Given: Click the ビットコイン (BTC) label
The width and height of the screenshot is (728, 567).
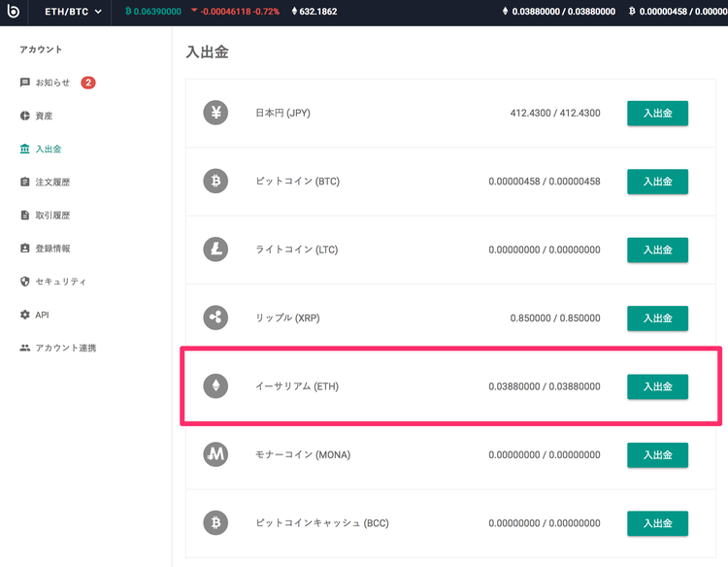Looking at the screenshot, I should [x=298, y=182].
